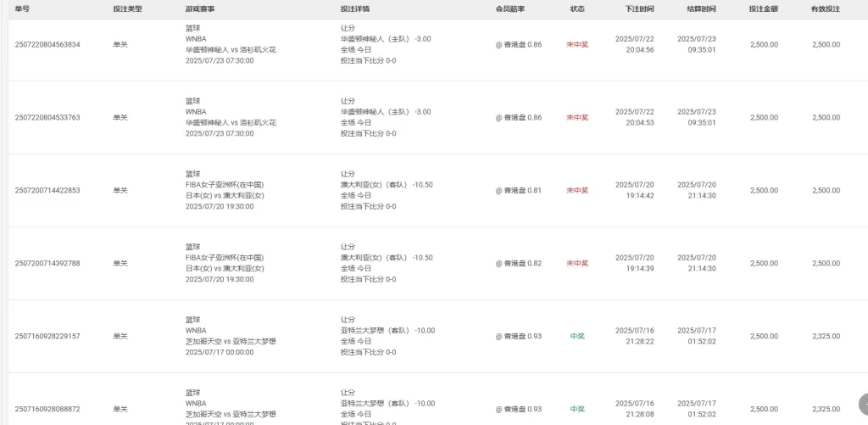Image resolution: width=868 pixels, height=425 pixels.
Task: Click bet amount 2,500.00 of order 2507200714422853
Action: click(764, 191)
